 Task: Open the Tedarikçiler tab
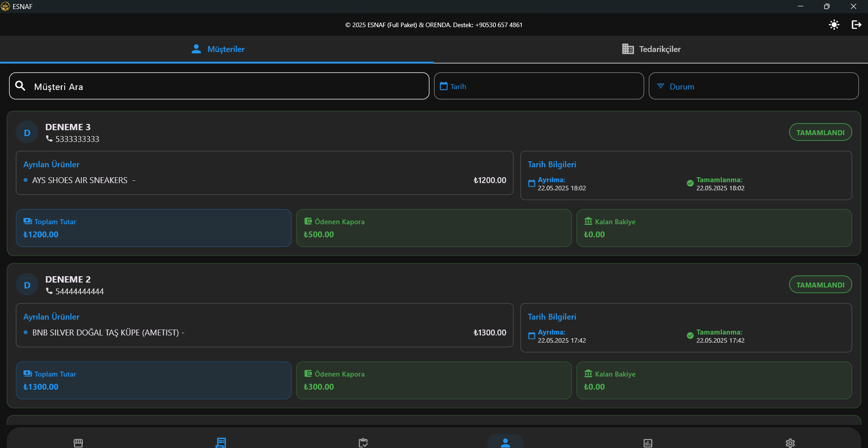(651, 49)
